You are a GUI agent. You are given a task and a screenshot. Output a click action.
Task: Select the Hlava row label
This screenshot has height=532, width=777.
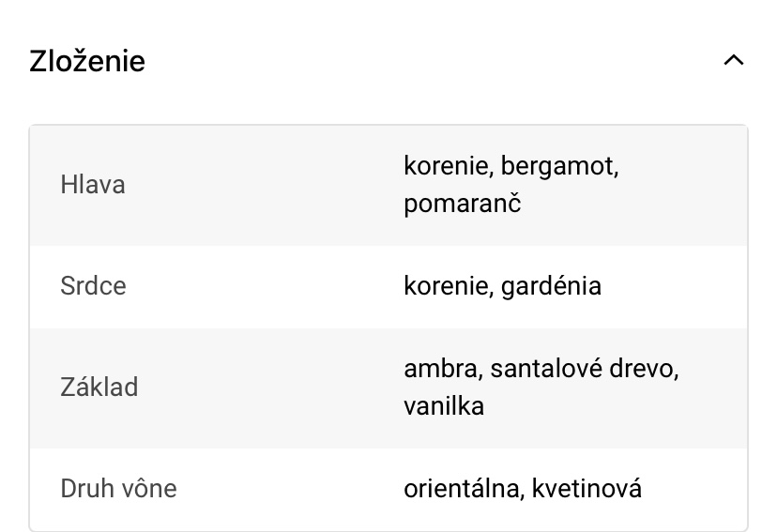pos(93,185)
